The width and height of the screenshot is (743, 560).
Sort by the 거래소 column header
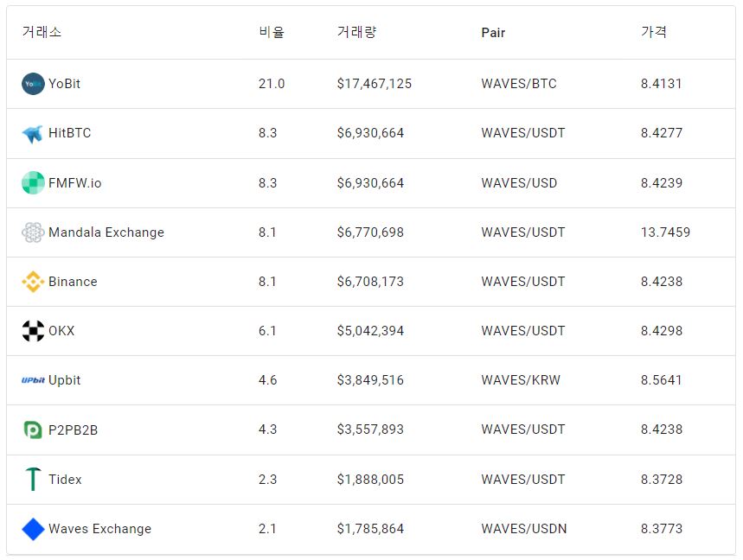pos(42,32)
